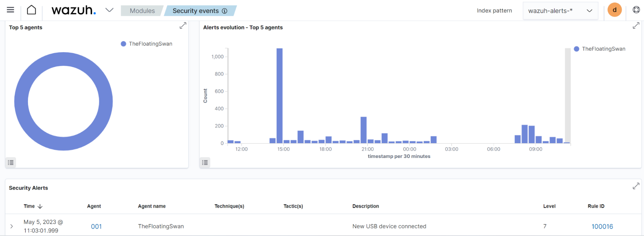Open rule ID 100016 link
Image resolution: width=644 pixels, height=236 pixels.
pos(602,227)
